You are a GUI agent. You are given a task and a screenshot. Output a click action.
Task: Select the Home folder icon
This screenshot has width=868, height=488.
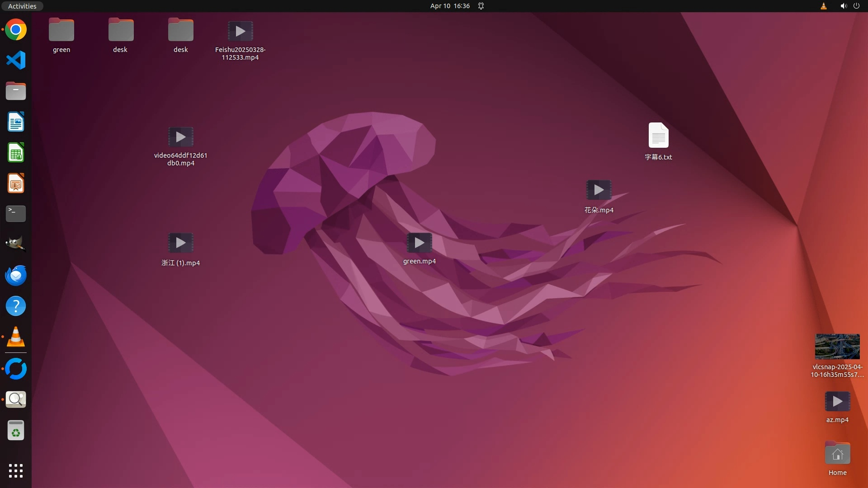coord(837,454)
